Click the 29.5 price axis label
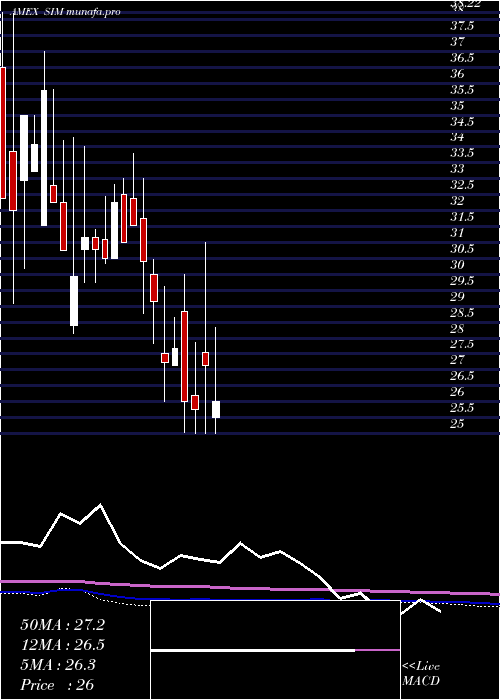 click(x=462, y=281)
